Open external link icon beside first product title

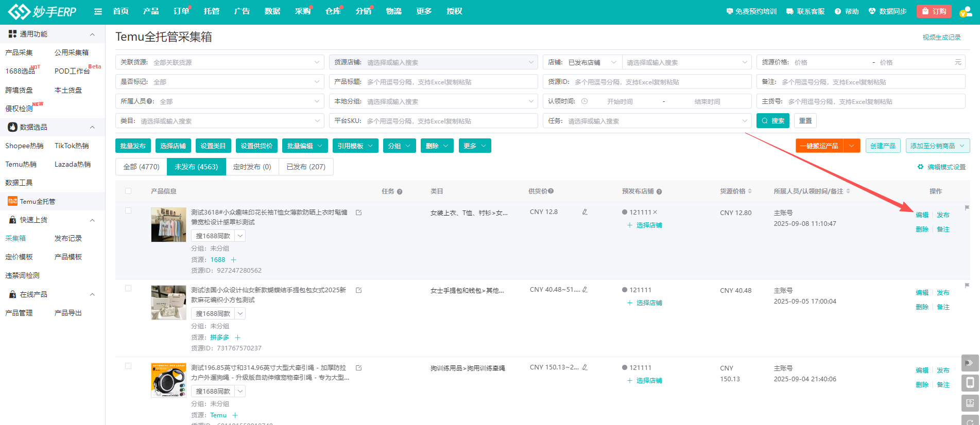(359, 213)
